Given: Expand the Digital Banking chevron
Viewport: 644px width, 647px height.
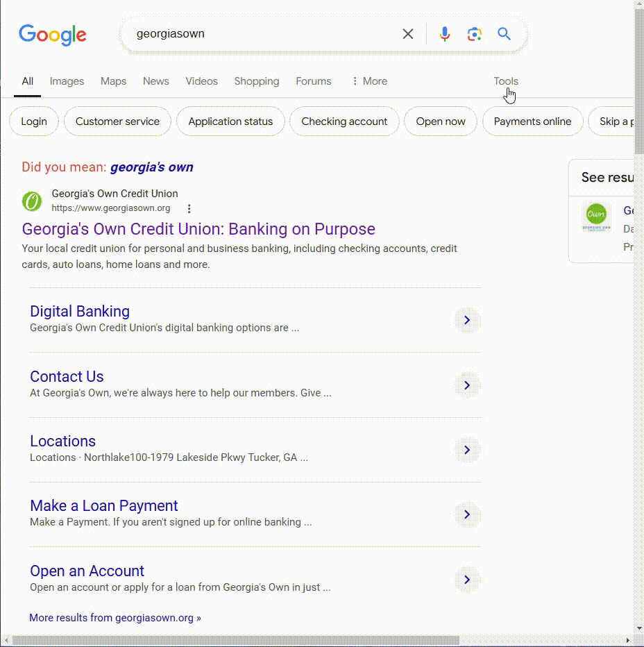Looking at the screenshot, I should coord(467,320).
